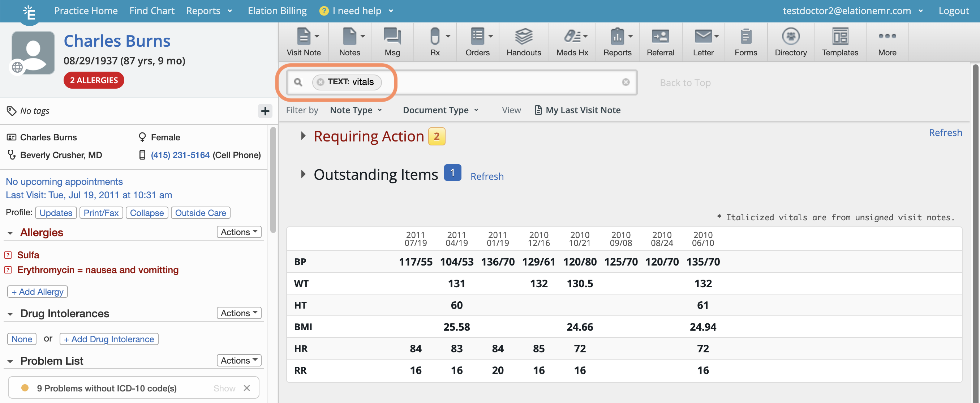Open the Directory tool
This screenshot has height=403, width=980.
click(x=791, y=42)
